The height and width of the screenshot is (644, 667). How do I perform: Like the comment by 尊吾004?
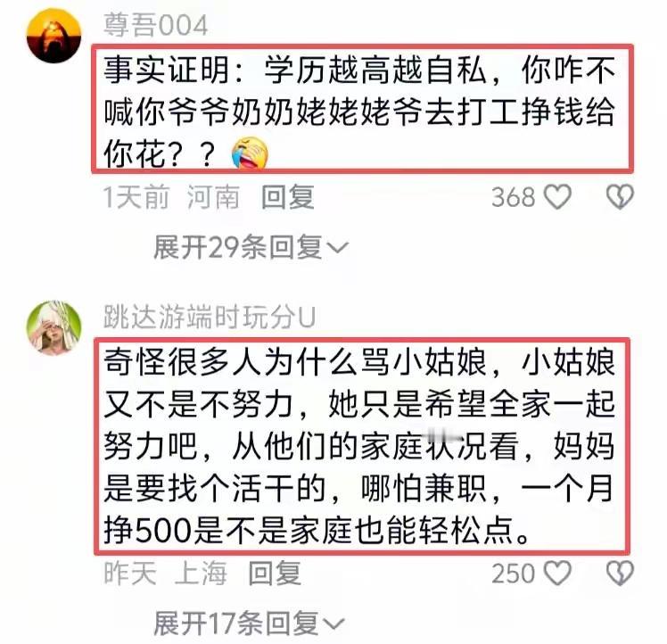click(557, 196)
